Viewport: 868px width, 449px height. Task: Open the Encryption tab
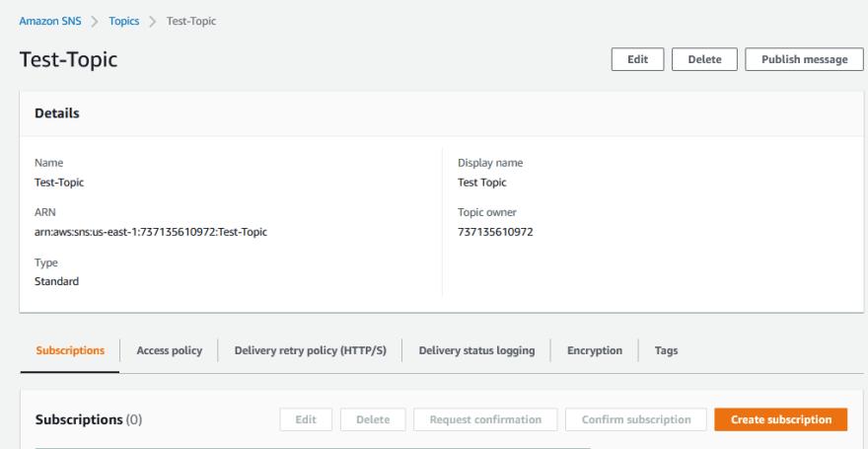point(595,350)
